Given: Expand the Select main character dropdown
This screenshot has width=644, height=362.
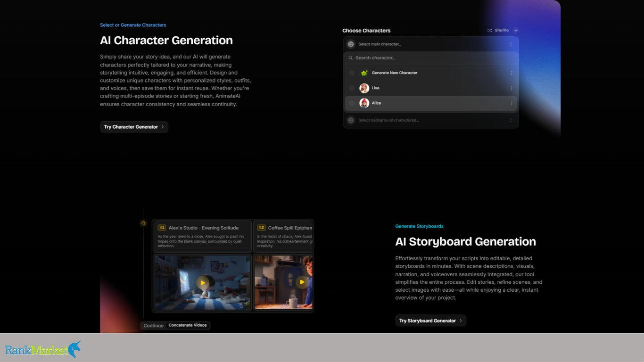Looking at the screenshot, I should coord(431,44).
